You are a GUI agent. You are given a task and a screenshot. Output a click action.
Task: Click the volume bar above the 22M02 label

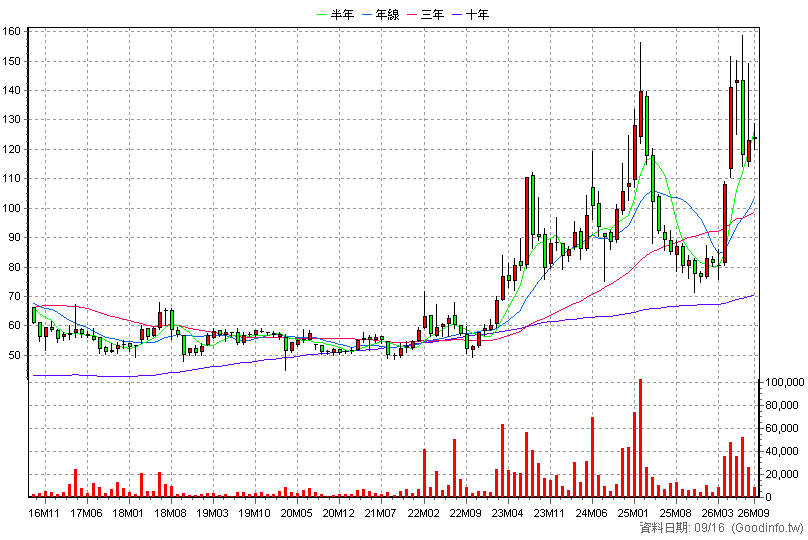click(x=424, y=472)
